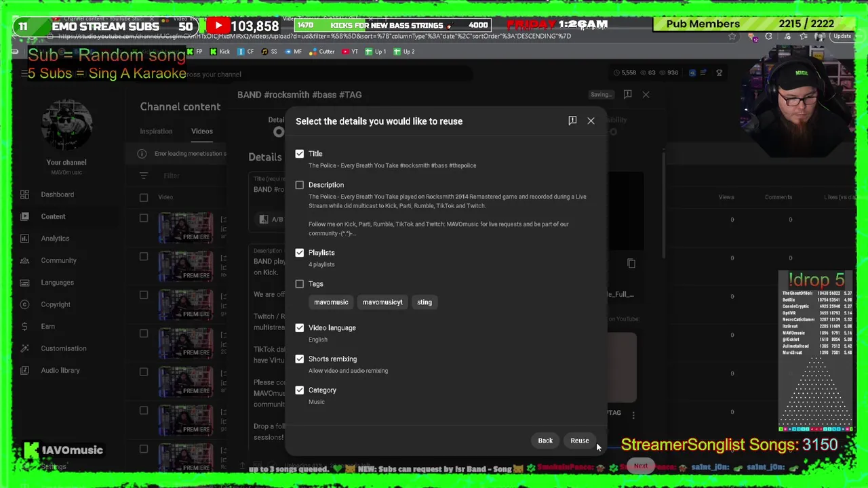This screenshot has height=488, width=868.
Task: Toggle the Playlists checkbox
Action: [x=300, y=253]
